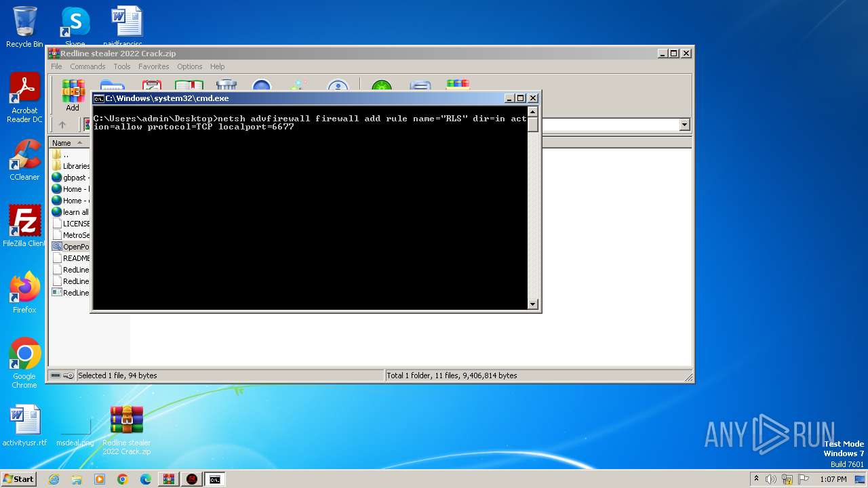Click the Wizard wand icon in WinRAR toolbar
The width and height of the screenshot is (868, 488).
pos(299,85)
